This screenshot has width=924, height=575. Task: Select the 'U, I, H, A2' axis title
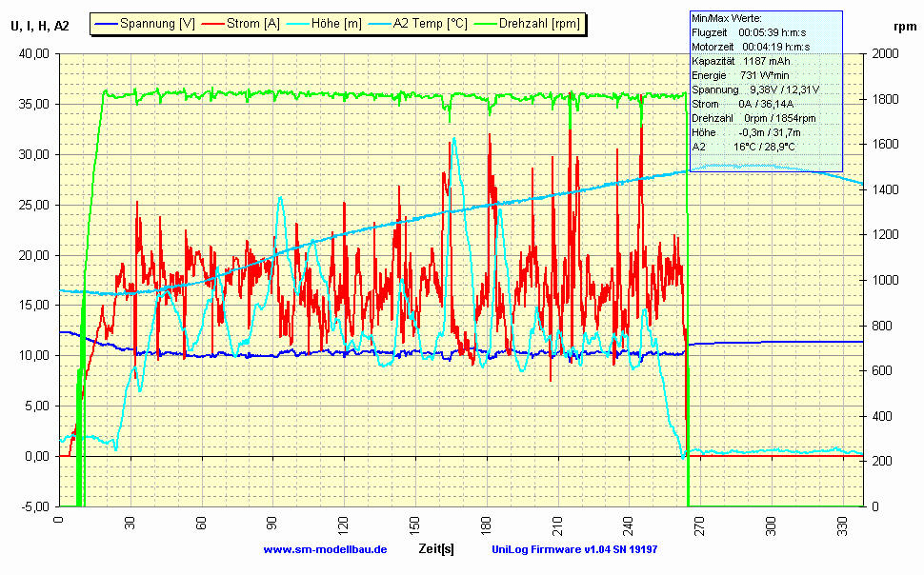[x=39, y=26]
